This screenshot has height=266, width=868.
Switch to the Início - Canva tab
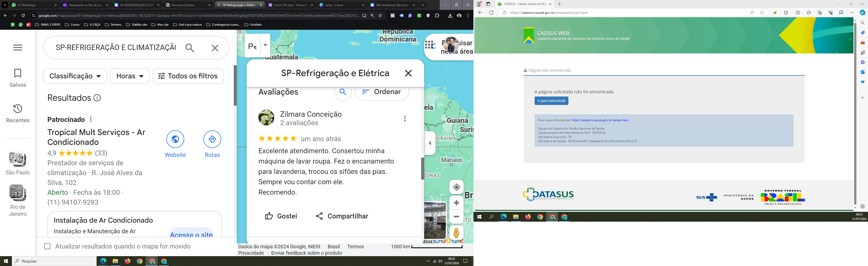point(342,5)
